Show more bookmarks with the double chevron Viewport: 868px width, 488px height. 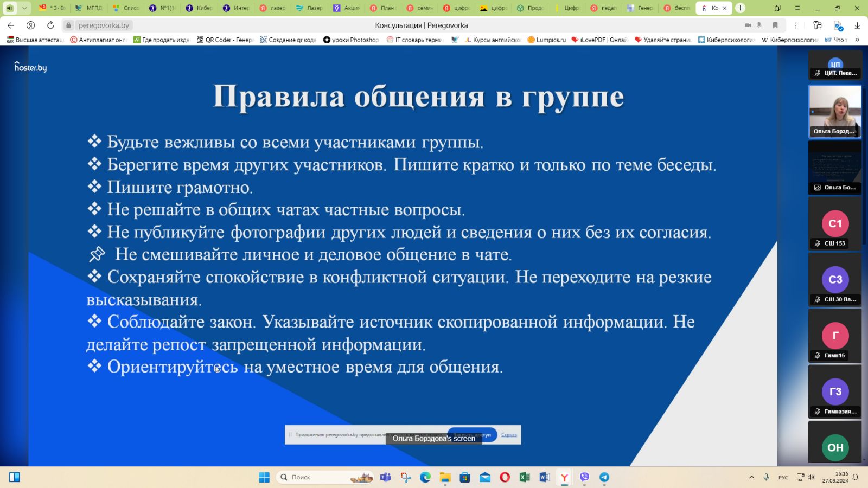point(857,40)
